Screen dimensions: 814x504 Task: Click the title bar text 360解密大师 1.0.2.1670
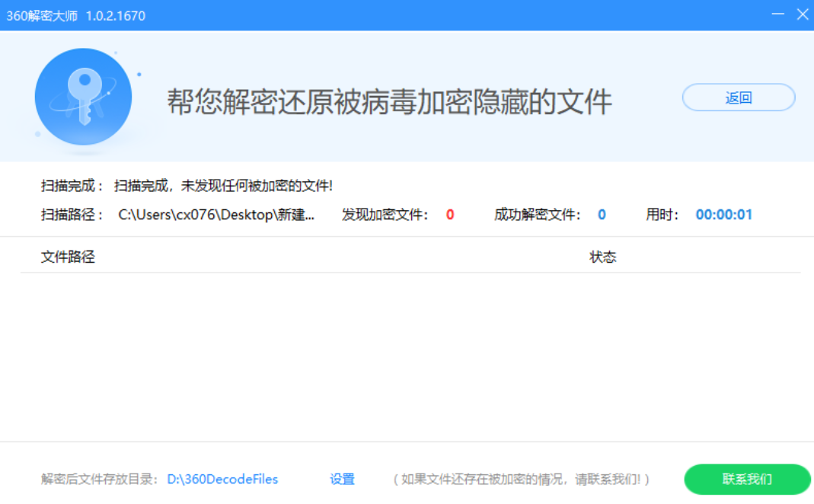pyautogui.click(x=75, y=15)
